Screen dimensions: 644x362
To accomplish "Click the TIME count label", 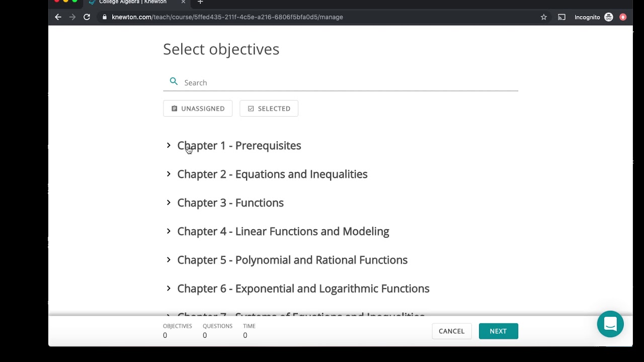I will click(x=249, y=326).
